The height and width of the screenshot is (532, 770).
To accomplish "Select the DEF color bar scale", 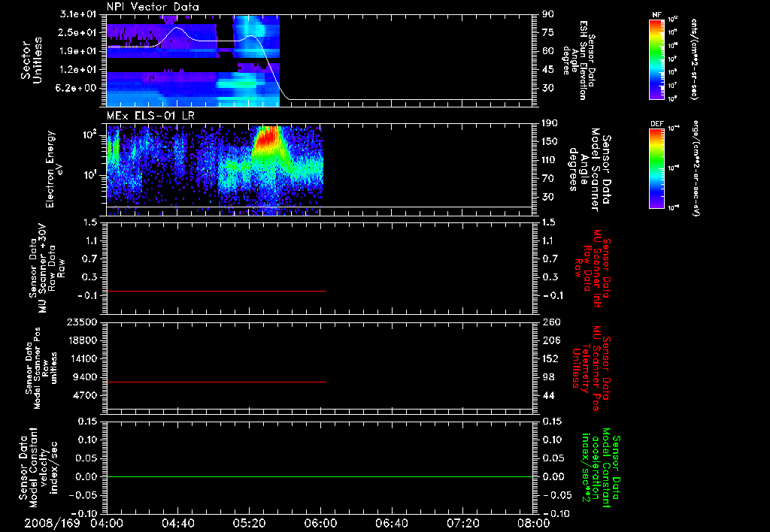I will point(656,168).
